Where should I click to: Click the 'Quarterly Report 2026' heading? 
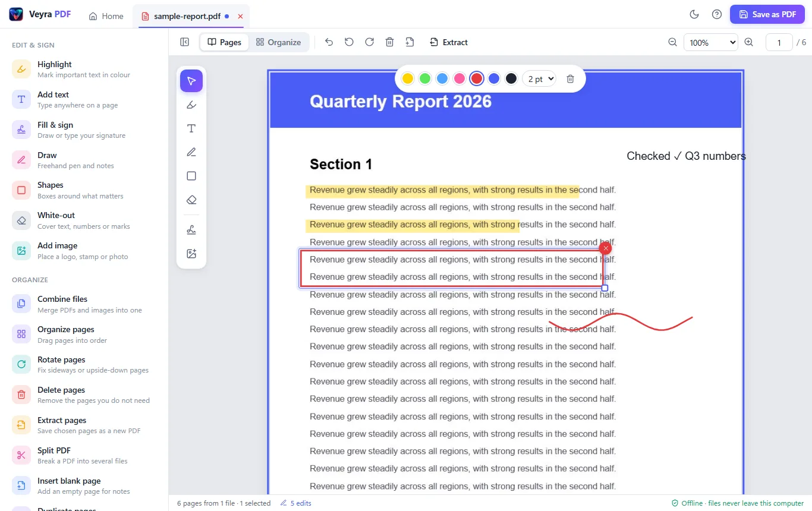[401, 102]
